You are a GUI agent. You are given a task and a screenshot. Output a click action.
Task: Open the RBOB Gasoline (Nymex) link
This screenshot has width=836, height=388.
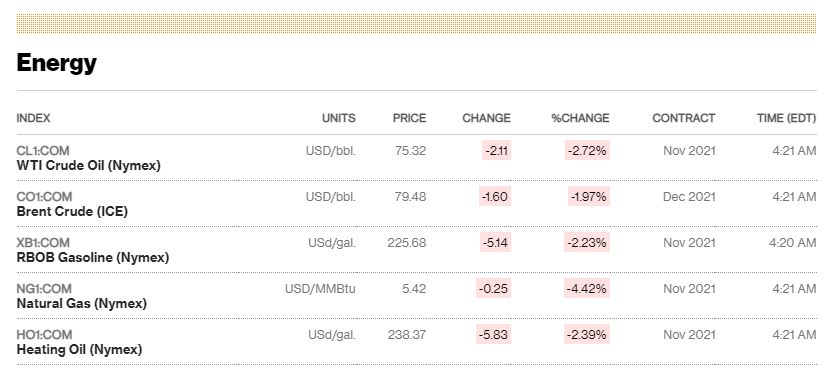pos(93,258)
